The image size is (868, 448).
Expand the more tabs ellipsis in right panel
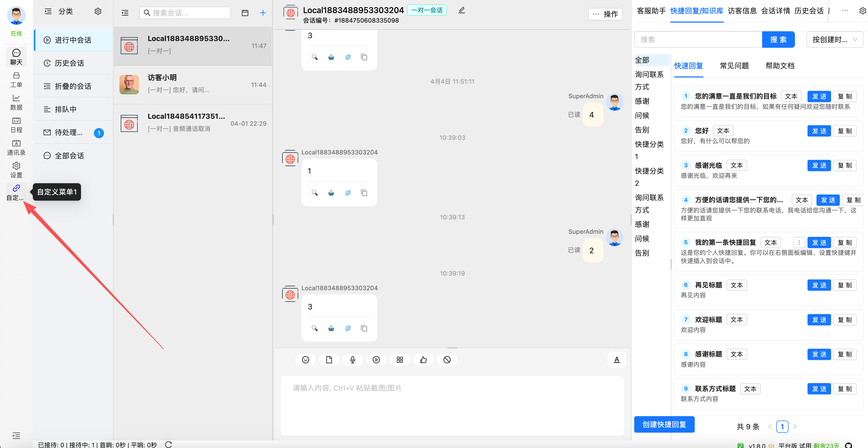[x=845, y=11]
